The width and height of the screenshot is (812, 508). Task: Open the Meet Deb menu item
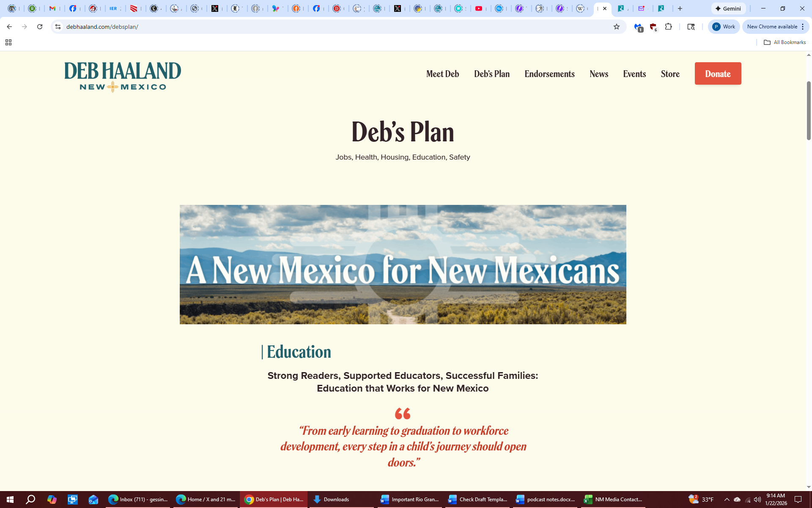pos(442,74)
